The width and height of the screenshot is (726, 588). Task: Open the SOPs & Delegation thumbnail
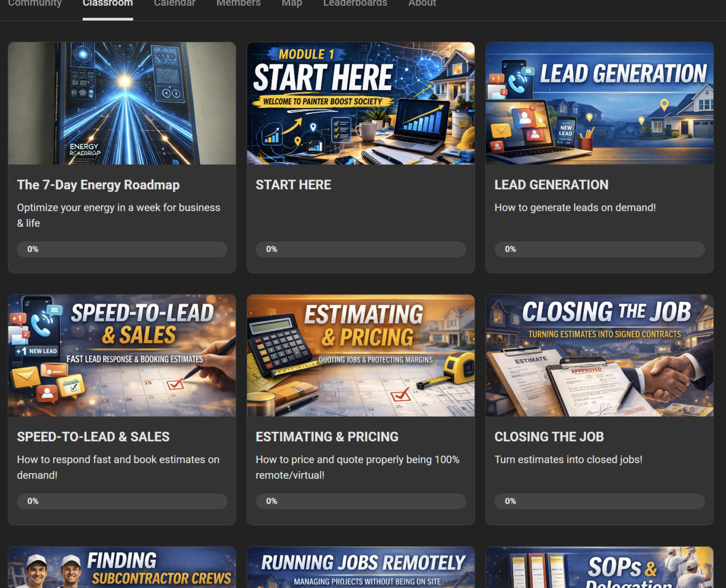tap(599, 567)
